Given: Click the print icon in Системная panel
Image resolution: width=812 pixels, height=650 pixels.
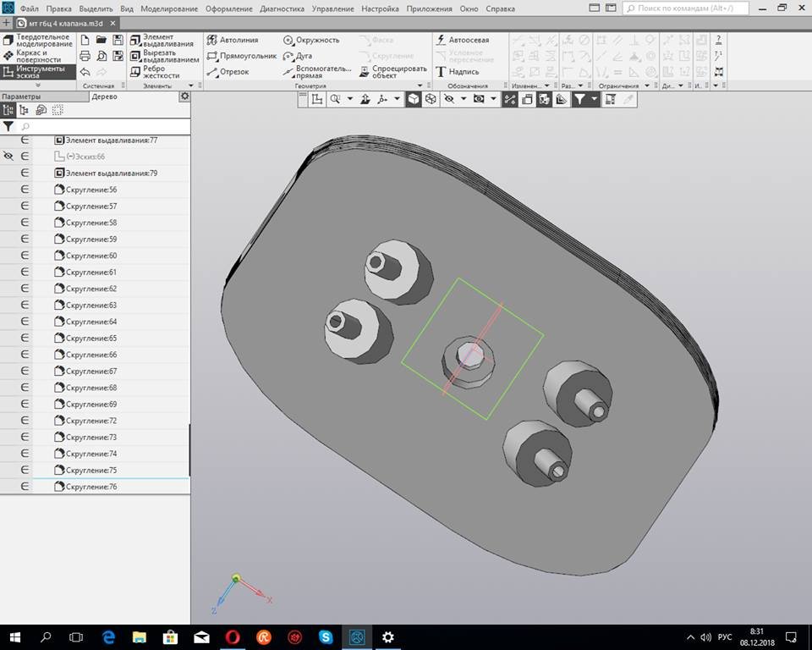Looking at the screenshot, I should tap(85, 56).
